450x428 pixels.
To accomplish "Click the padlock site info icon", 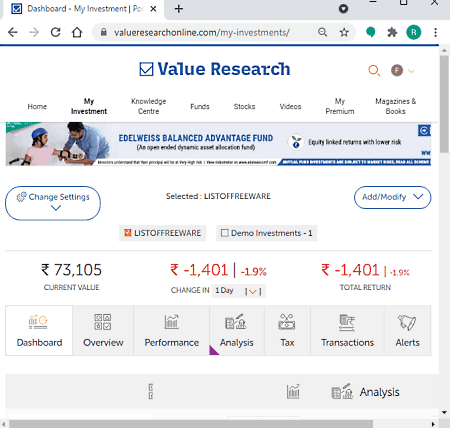I will point(104,32).
